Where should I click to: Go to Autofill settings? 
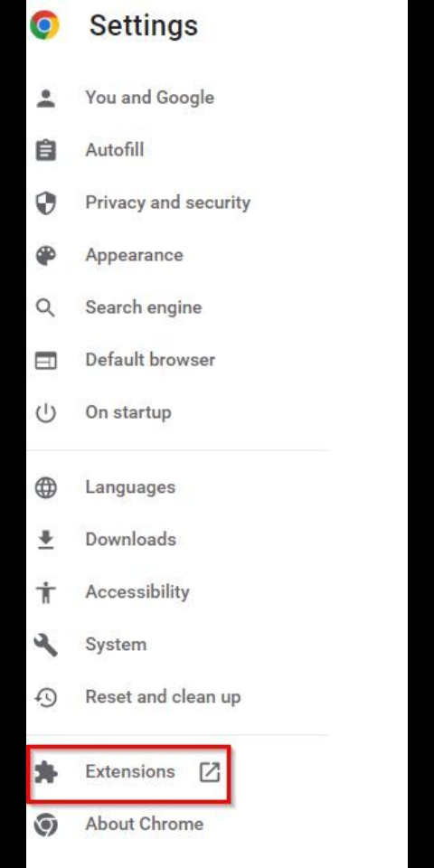point(115,150)
